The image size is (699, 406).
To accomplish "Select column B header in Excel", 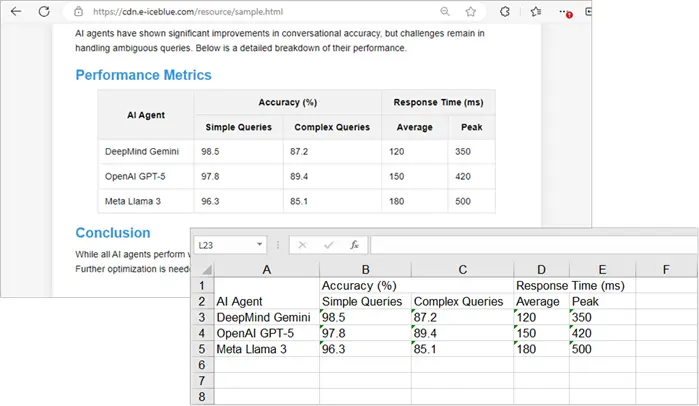I will coord(364,269).
